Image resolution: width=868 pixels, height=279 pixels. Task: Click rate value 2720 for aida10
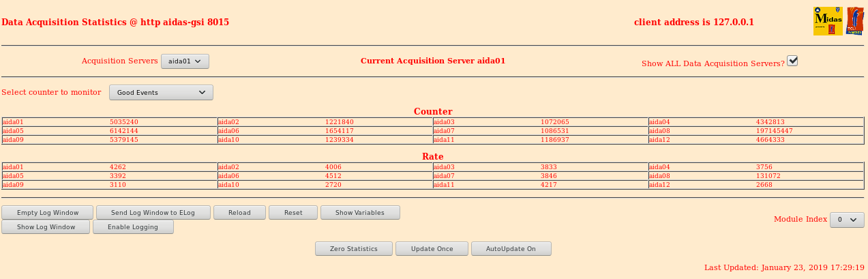coord(333,185)
